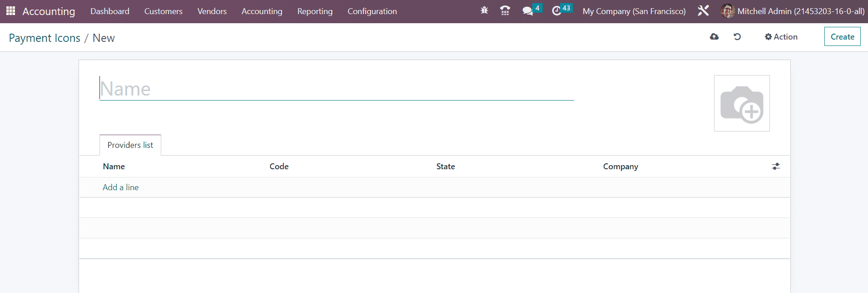Go back to Payment Icons breadcrumb
This screenshot has width=868, height=293.
click(x=45, y=38)
